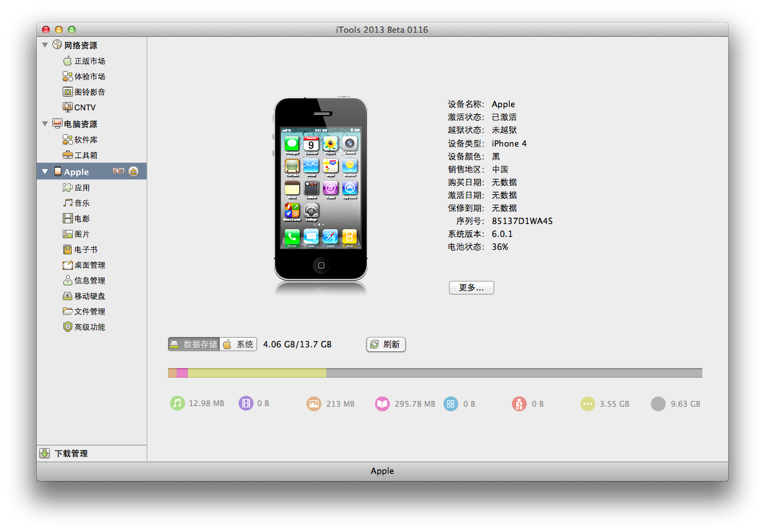Click the pink books storage icon

pos(382,404)
